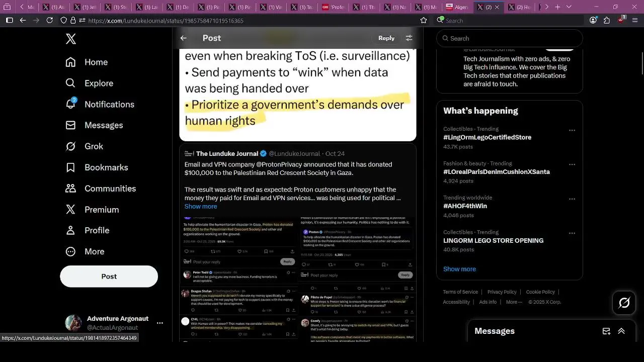
Task: Click the X logo home icon
Action: [71, 39]
